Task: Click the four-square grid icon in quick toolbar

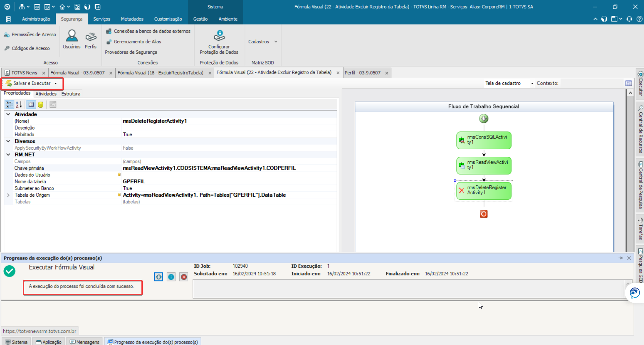Action: pyautogui.click(x=77, y=7)
